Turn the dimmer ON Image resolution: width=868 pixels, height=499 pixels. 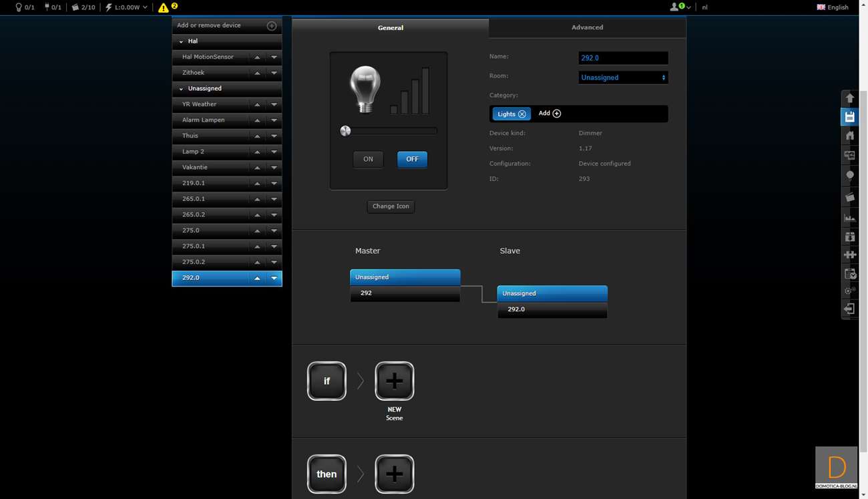[x=368, y=160]
